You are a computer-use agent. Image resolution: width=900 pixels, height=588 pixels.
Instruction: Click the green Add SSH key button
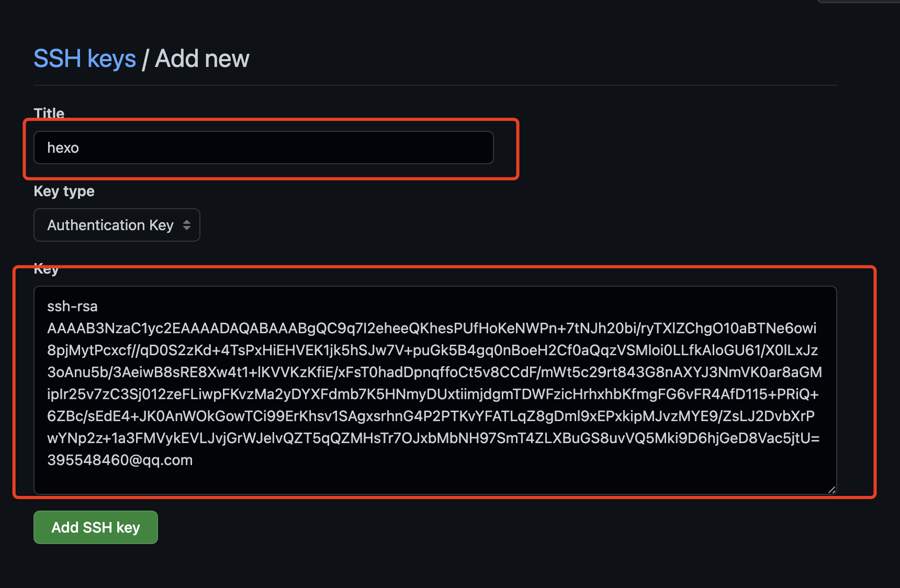tap(96, 527)
